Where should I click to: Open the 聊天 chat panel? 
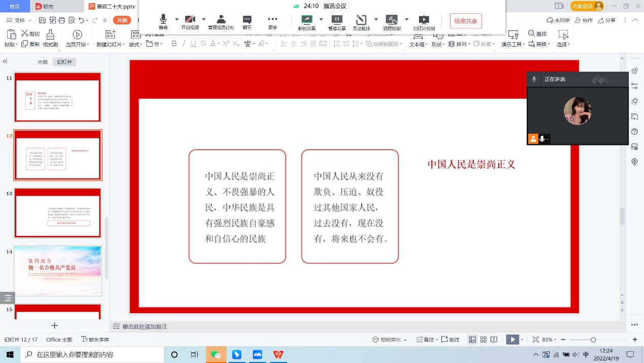(247, 21)
